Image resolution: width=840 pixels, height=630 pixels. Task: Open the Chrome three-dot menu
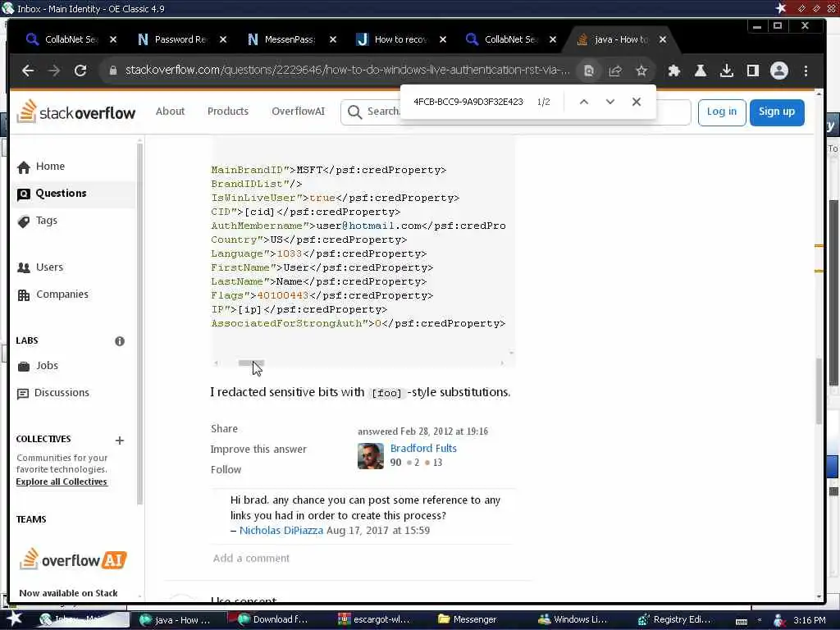806,71
